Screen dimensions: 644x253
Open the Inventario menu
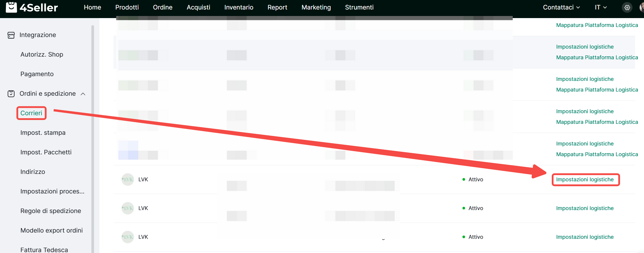239,7
